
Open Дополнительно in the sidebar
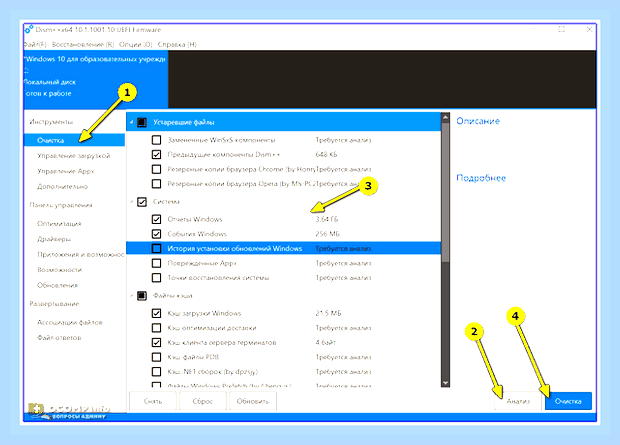click(x=62, y=187)
